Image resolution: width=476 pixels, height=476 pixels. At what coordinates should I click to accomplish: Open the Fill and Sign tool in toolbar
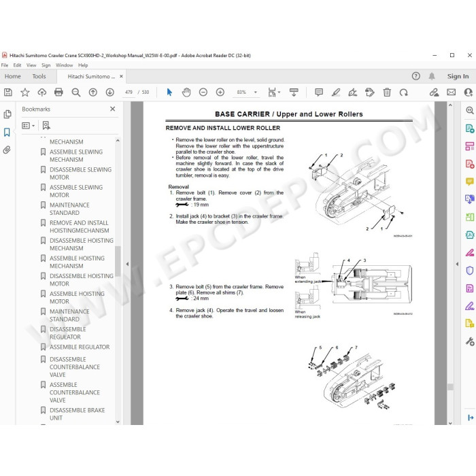point(353,92)
